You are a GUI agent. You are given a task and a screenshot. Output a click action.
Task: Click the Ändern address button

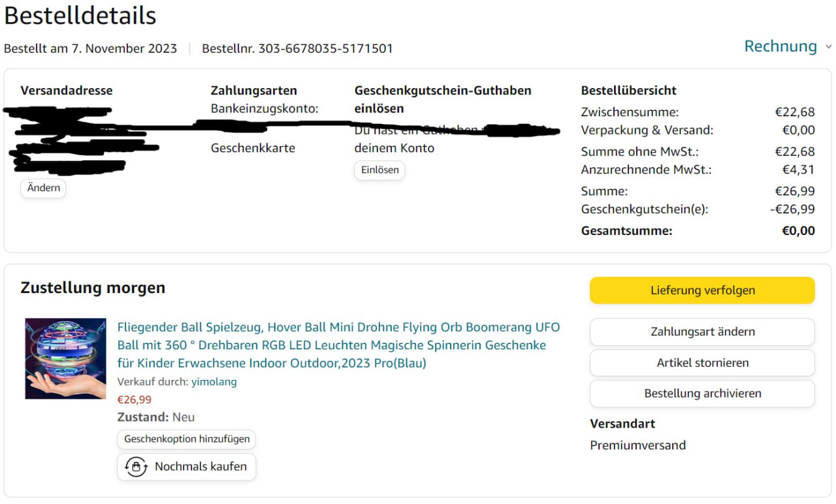tap(44, 188)
